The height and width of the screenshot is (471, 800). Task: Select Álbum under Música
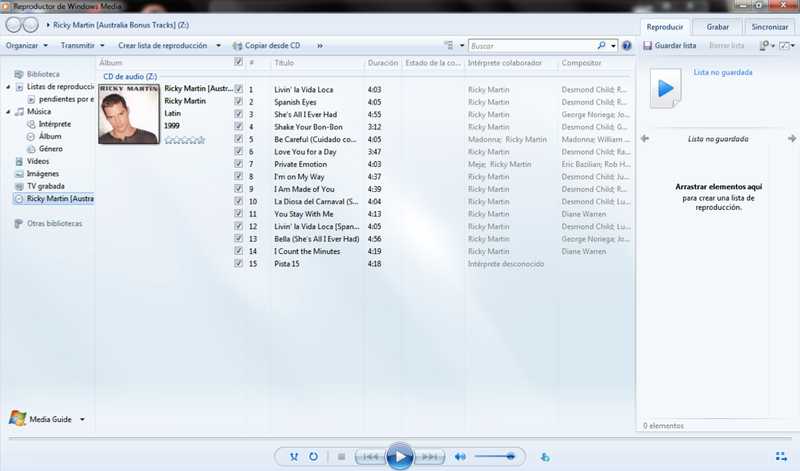click(x=50, y=136)
